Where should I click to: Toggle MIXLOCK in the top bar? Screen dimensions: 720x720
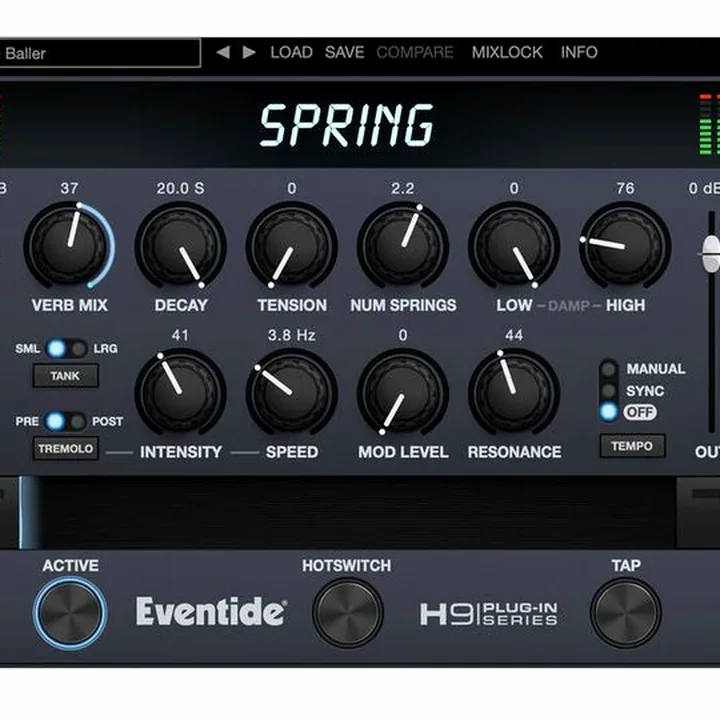(x=507, y=52)
